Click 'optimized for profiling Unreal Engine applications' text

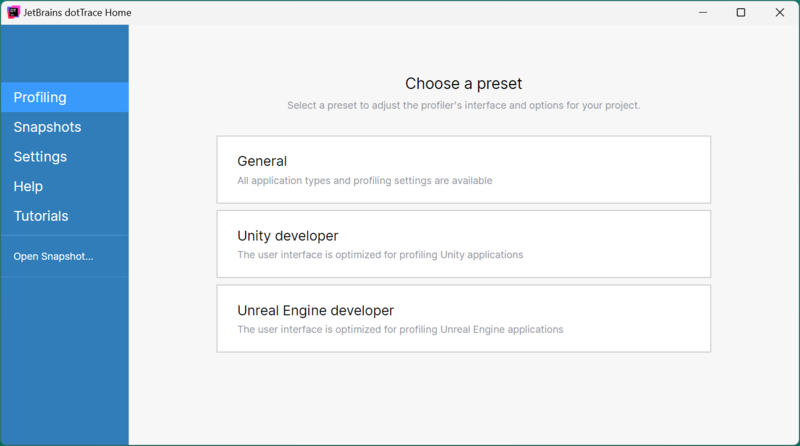click(x=449, y=329)
